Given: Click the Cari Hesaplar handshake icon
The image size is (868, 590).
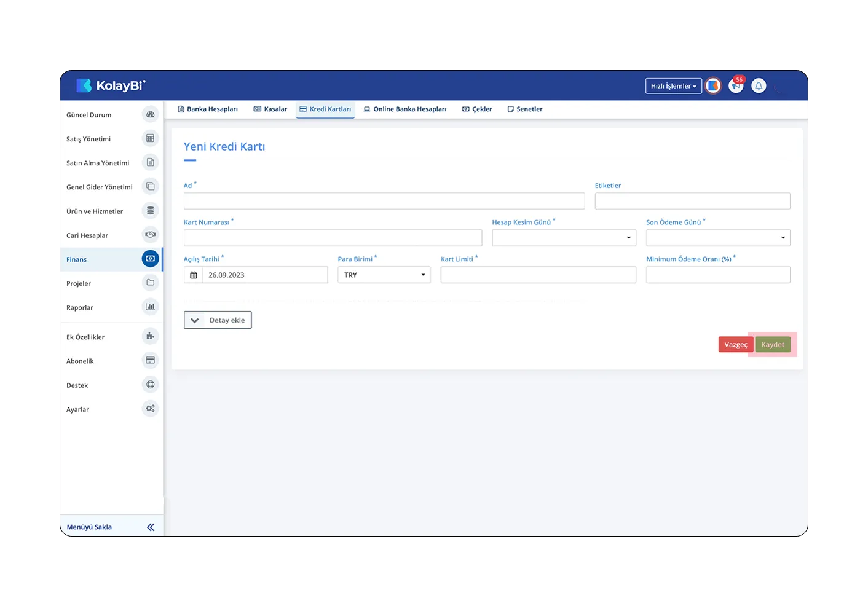Looking at the screenshot, I should coord(150,235).
